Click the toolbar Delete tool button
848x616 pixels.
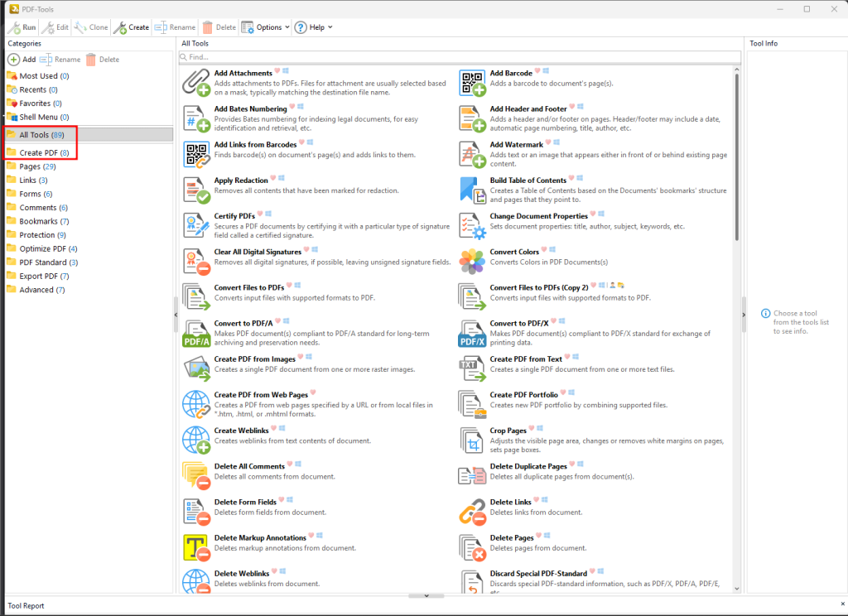tap(219, 27)
